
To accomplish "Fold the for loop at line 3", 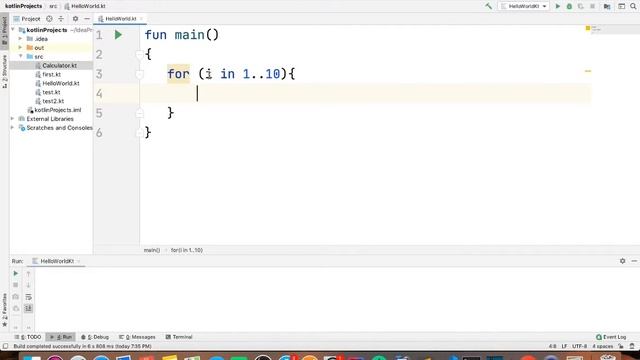I will click(x=140, y=74).
